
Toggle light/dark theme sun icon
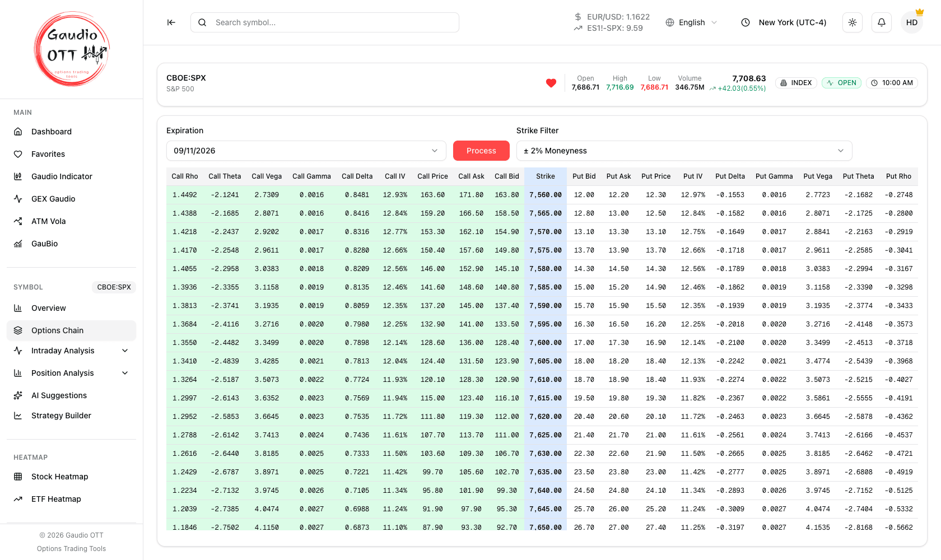tap(853, 22)
